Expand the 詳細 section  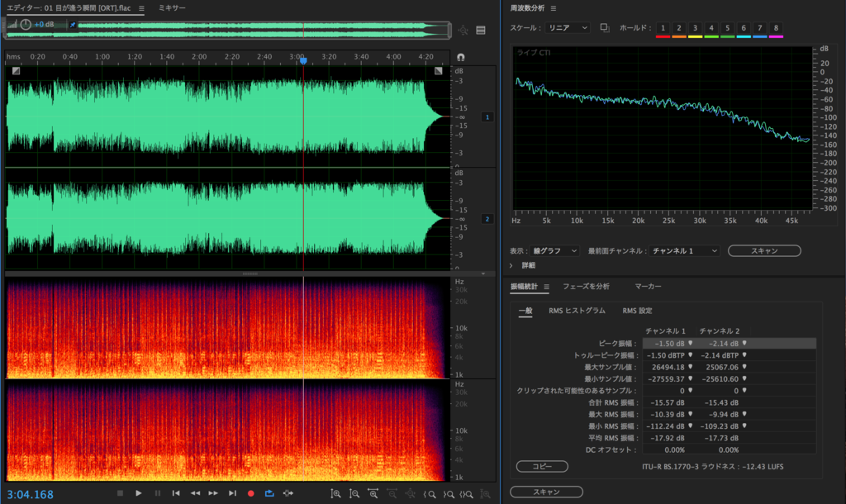point(511,265)
